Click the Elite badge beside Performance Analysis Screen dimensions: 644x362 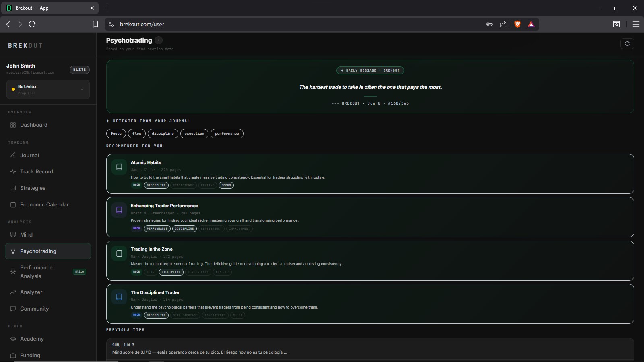[79, 272]
